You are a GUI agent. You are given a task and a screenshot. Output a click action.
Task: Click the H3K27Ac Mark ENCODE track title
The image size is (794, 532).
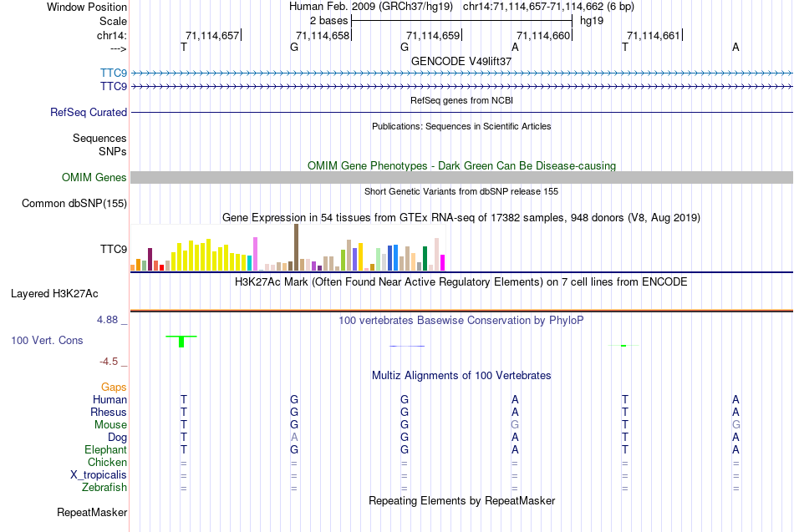[x=461, y=281]
